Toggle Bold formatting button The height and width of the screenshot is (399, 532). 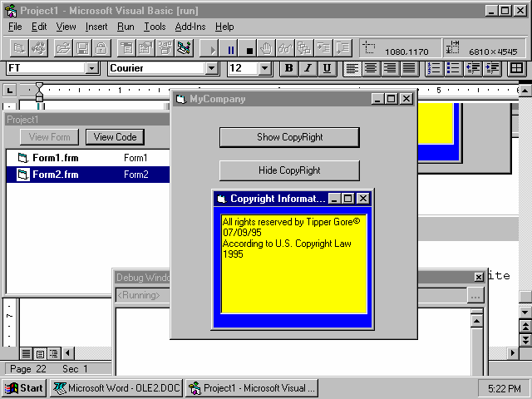(x=288, y=68)
